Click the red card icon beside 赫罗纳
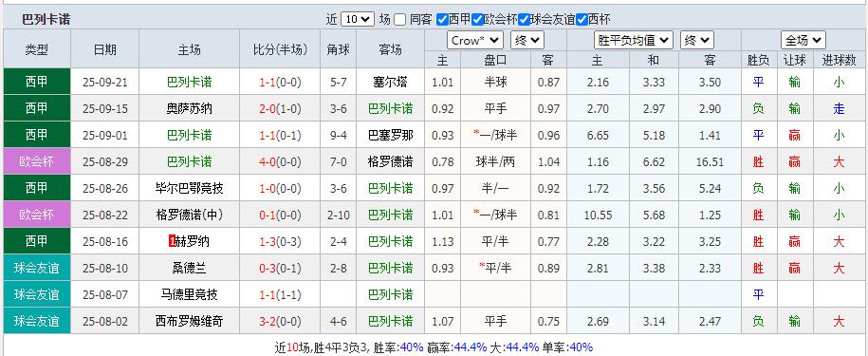The width and height of the screenshot is (868, 356). point(172,241)
